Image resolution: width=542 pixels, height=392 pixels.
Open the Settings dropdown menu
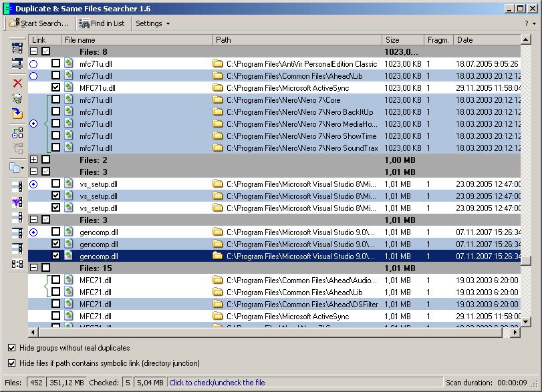[x=152, y=23]
